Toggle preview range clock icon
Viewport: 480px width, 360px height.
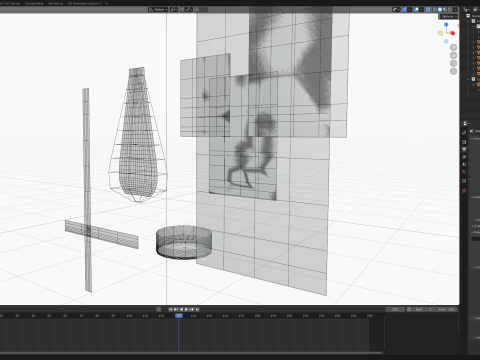[409, 309]
